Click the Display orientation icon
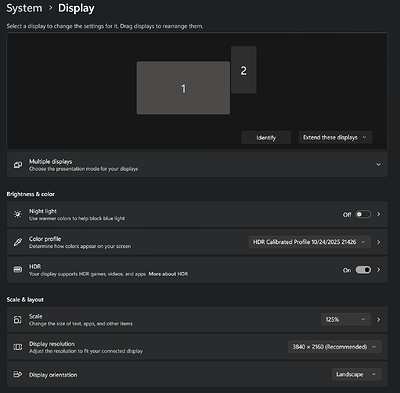 (x=18, y=374)
